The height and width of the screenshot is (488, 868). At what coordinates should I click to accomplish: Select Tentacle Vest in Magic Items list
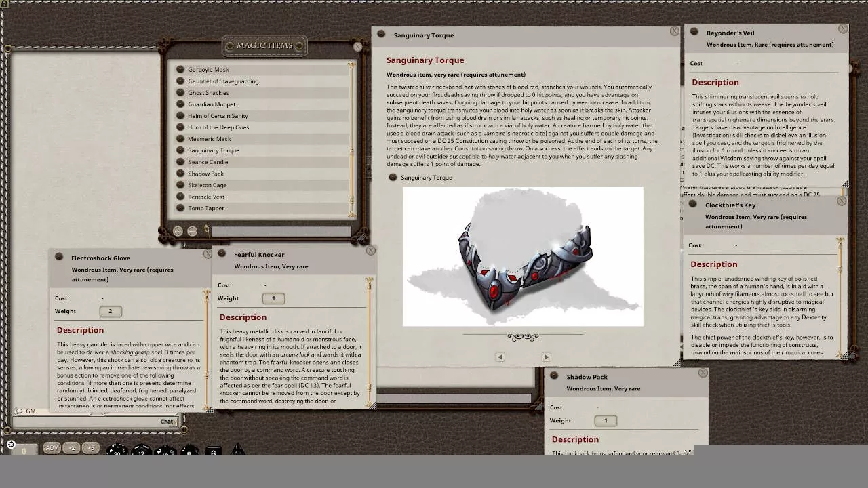261,197
